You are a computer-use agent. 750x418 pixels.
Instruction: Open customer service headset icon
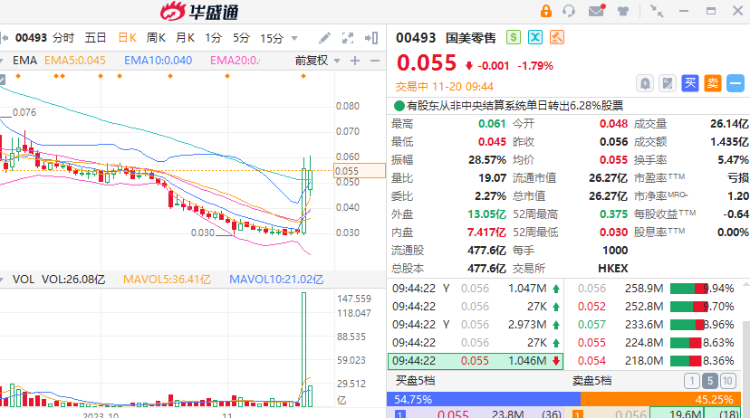point(569,11)
